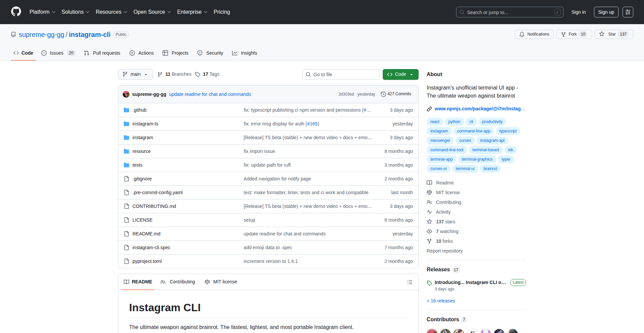
Task: Click the tests folder icon
Action: pos(126,165)
